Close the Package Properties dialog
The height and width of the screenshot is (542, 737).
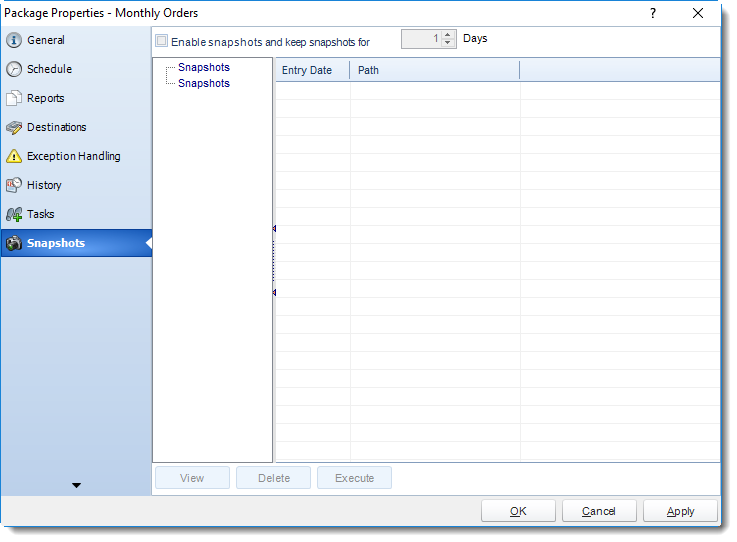click(698, 13)
